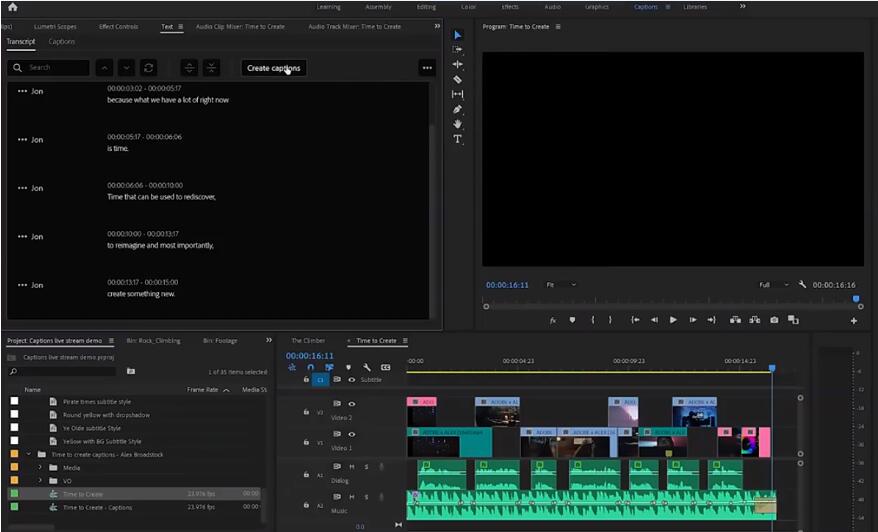Click the Extract icon
The width and height of the screenshot is (878, 532).
pos(755,320)
